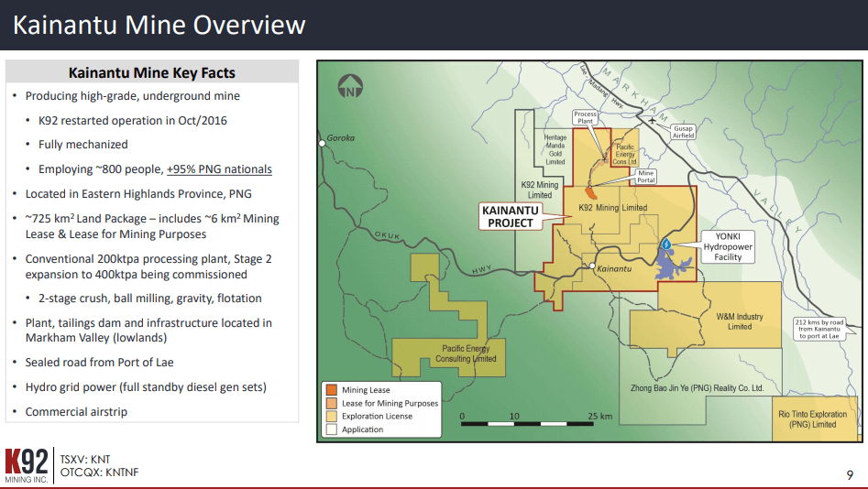Click 'Sealed road from Port of Lae' bullet
The height and width of the screenshot is (489, 868).
[x=99, y=363]
